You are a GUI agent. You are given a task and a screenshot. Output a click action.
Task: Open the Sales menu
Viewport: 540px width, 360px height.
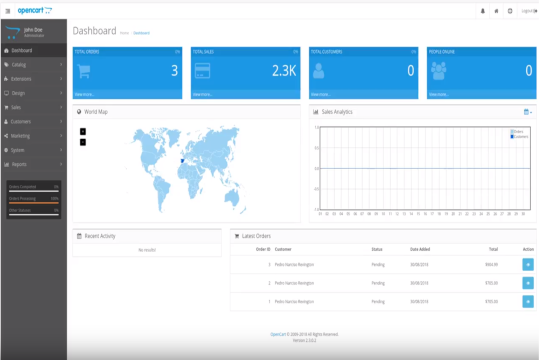(x=34, y=107)
